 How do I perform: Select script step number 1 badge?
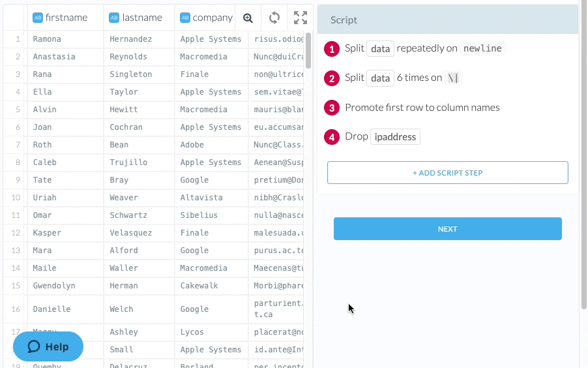332,49
